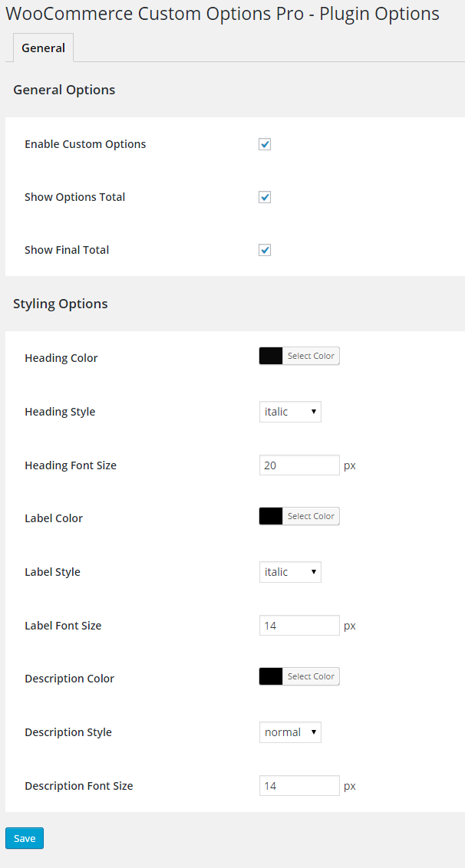
Task: Click the 'Show Options Total' label text
Action: tap(74, 197)
